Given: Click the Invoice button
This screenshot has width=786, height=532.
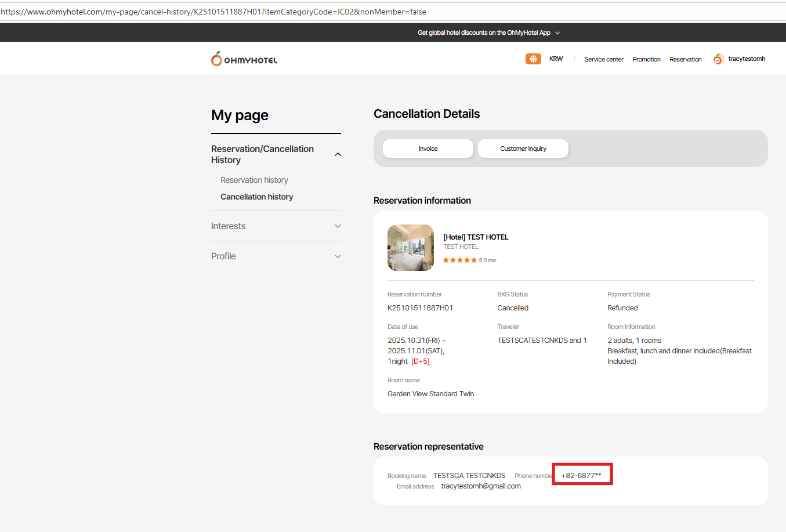Looking at the screenshot, I should [428, 149].
